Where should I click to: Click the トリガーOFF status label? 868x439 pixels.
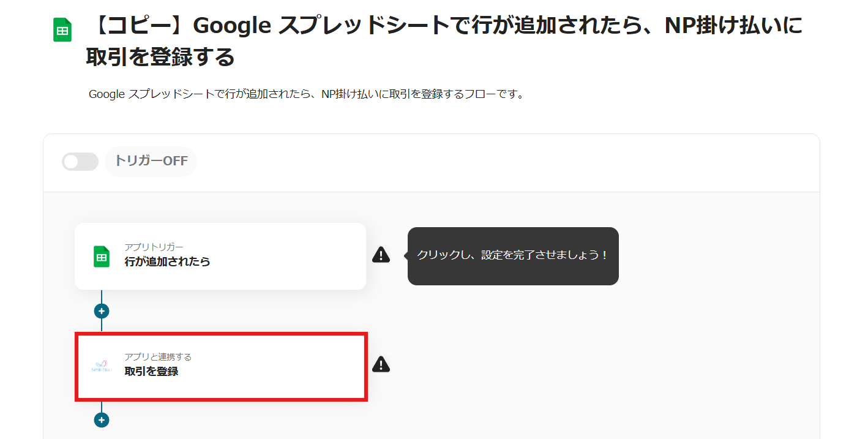151,162
